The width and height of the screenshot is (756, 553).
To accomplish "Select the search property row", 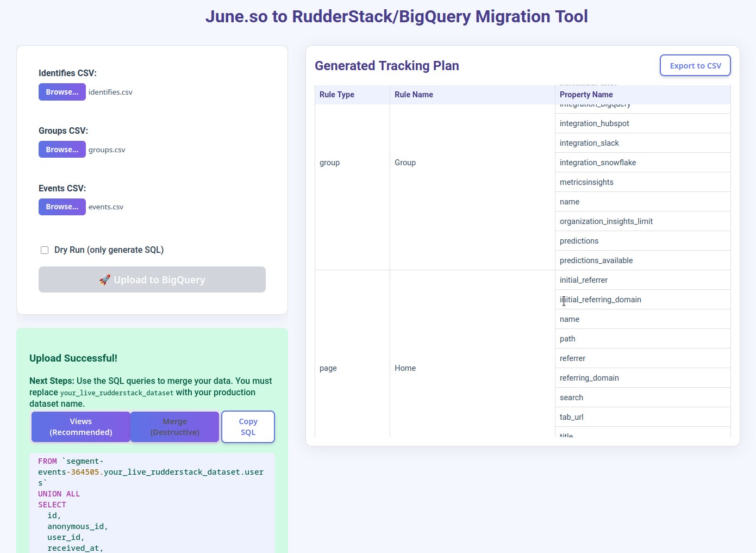I will (x=643, y=397).
